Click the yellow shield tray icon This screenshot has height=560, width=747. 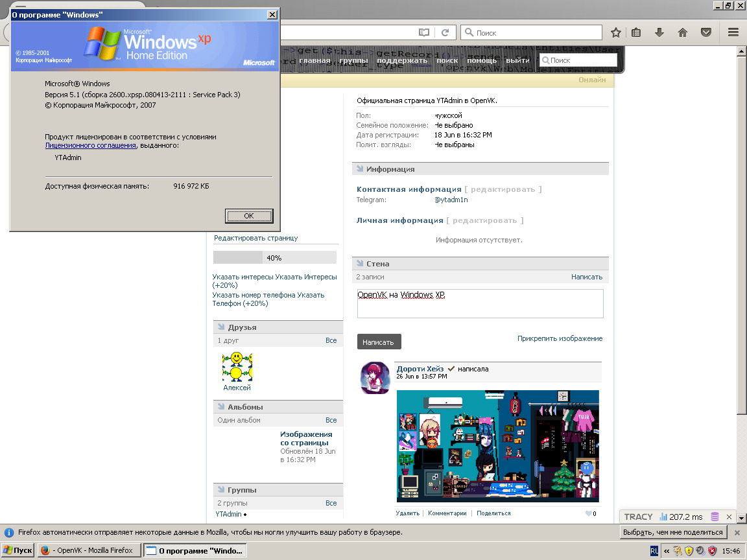pos(689,551)
